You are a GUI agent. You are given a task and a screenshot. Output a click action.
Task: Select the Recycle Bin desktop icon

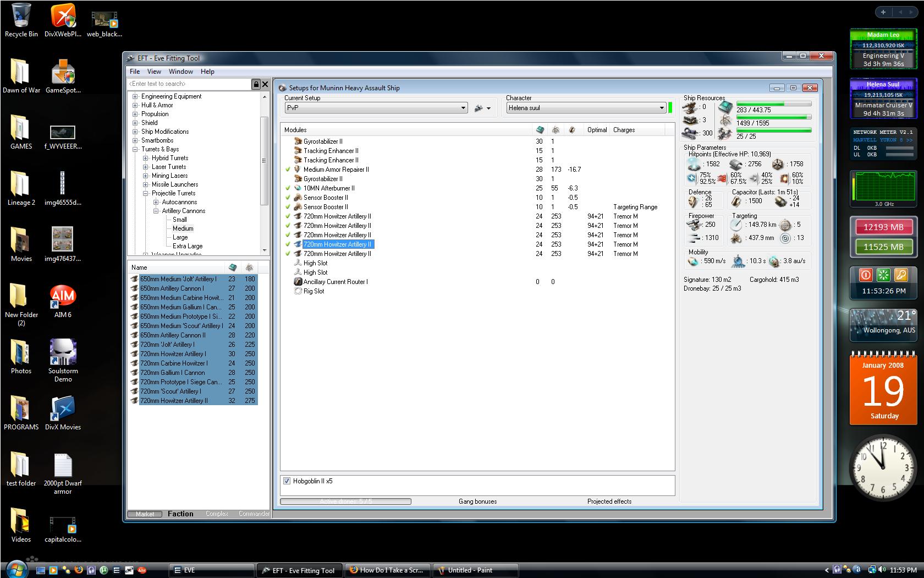tap(21, 20)
